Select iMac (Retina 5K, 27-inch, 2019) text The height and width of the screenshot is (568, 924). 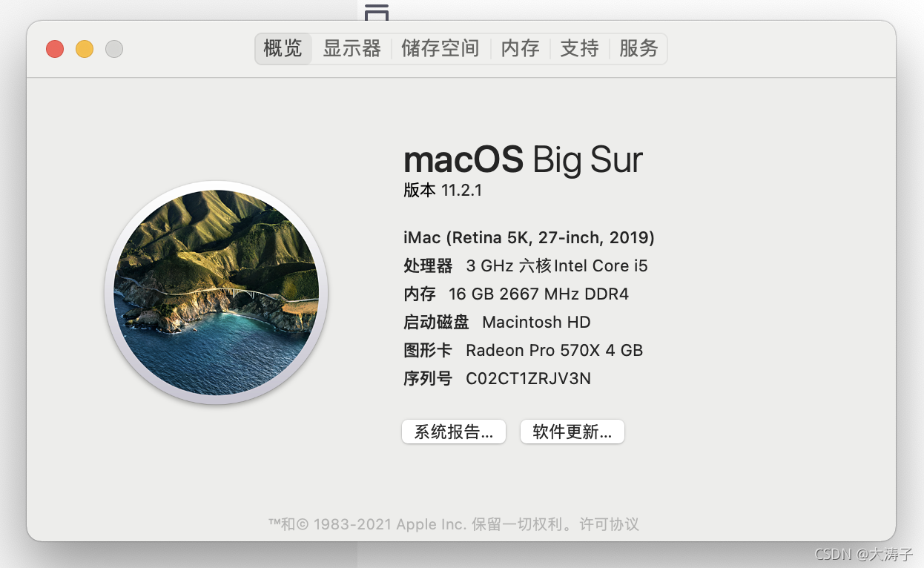[x=529, y=238]
